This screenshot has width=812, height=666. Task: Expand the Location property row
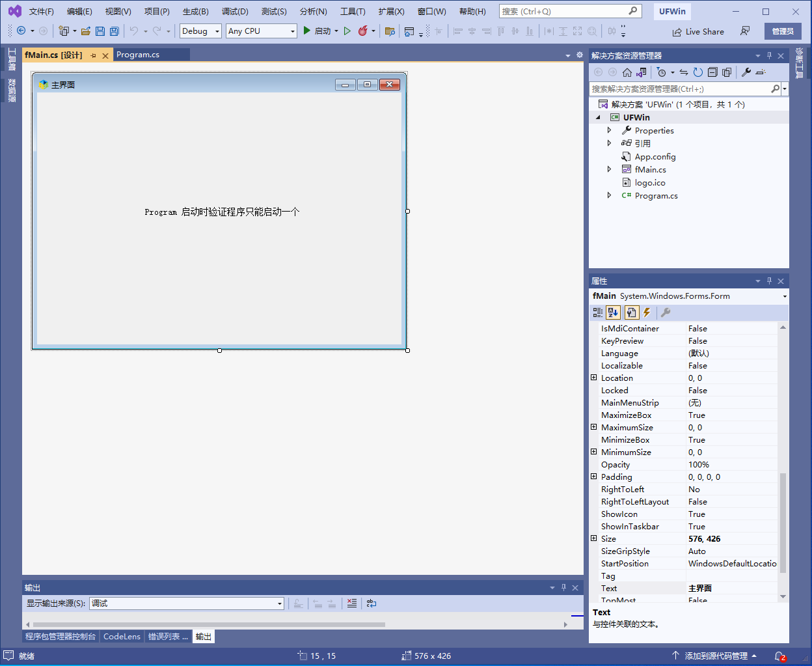coord(593,378)
